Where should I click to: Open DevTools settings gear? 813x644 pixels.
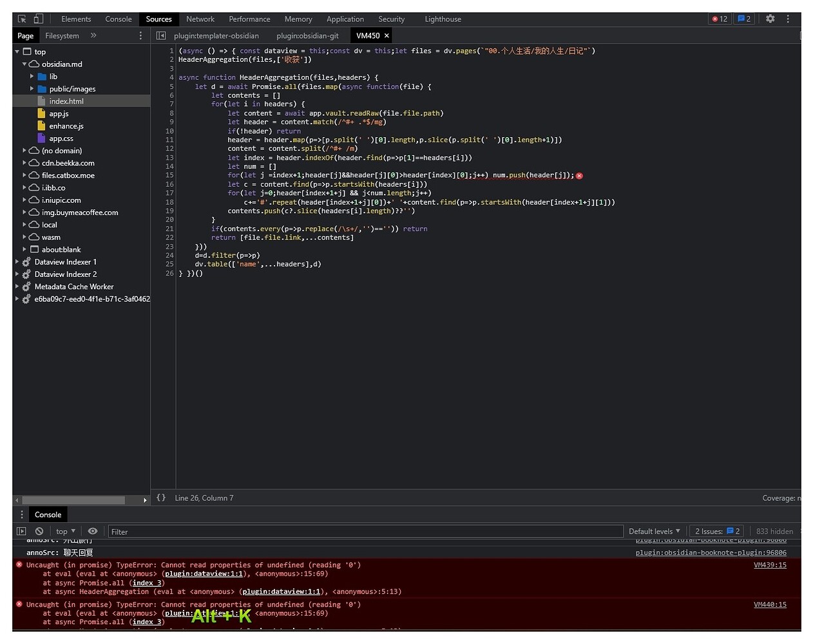click(770, 19)
